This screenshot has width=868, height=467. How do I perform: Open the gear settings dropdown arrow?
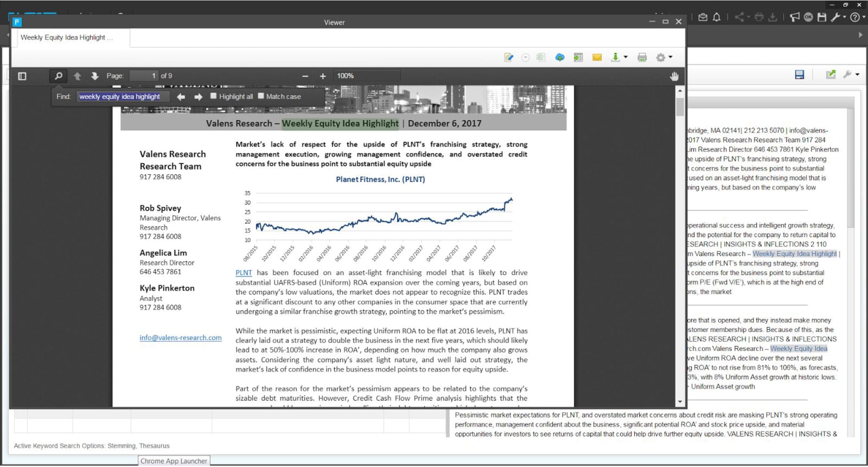coord(670,57)
